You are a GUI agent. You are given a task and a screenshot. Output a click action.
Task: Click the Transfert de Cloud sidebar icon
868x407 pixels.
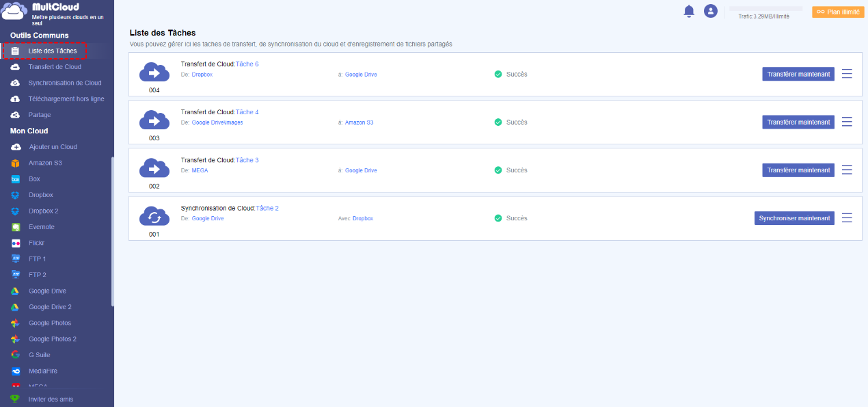pos(15,67)
